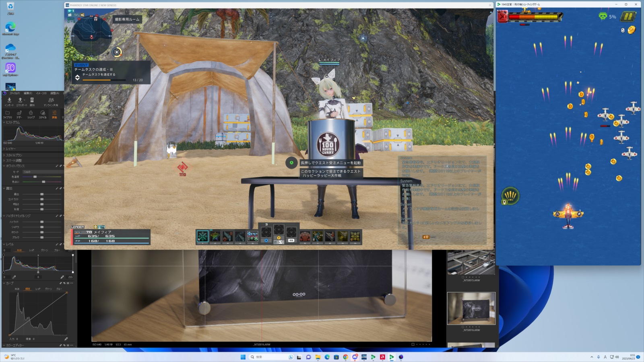Expand the レイヤー panel

coord(4,149)
